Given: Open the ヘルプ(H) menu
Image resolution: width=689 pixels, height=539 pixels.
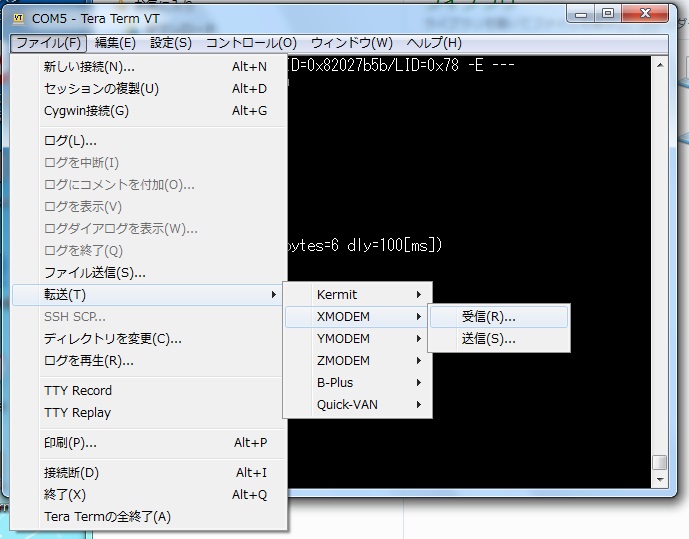Looking at the screenshot, I should pos(434,43).
